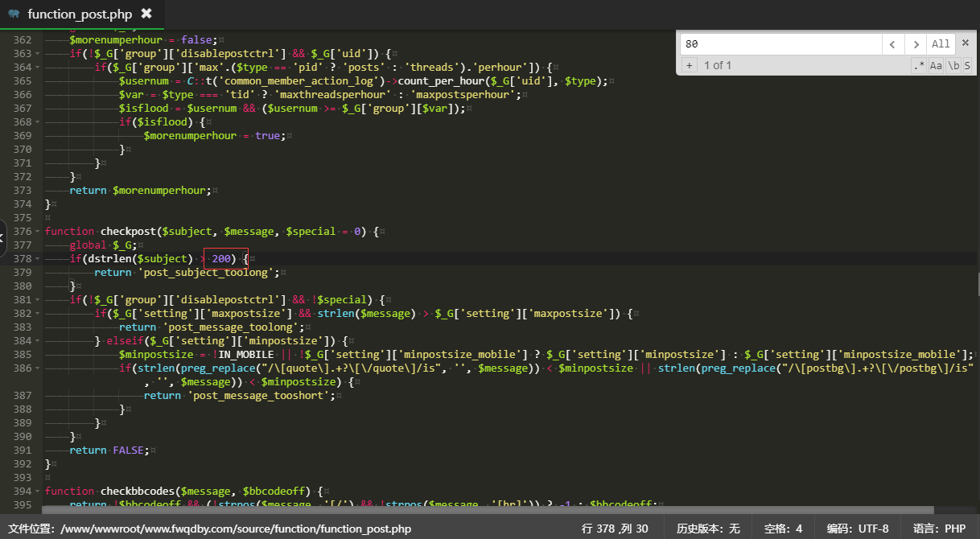Change indentation setting 空格: 4
The height and width of the screenshot is (539, 980).
(x=783, y=529)
